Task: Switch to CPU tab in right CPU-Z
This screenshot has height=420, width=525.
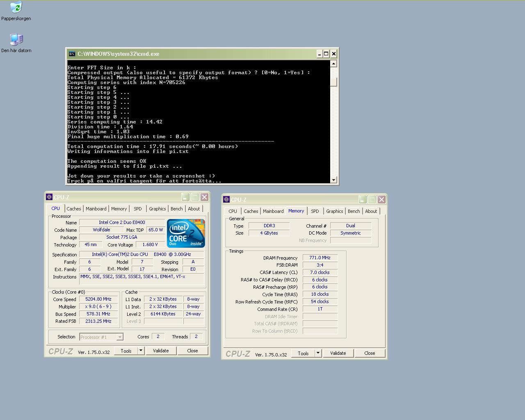Action: [233, 211]
